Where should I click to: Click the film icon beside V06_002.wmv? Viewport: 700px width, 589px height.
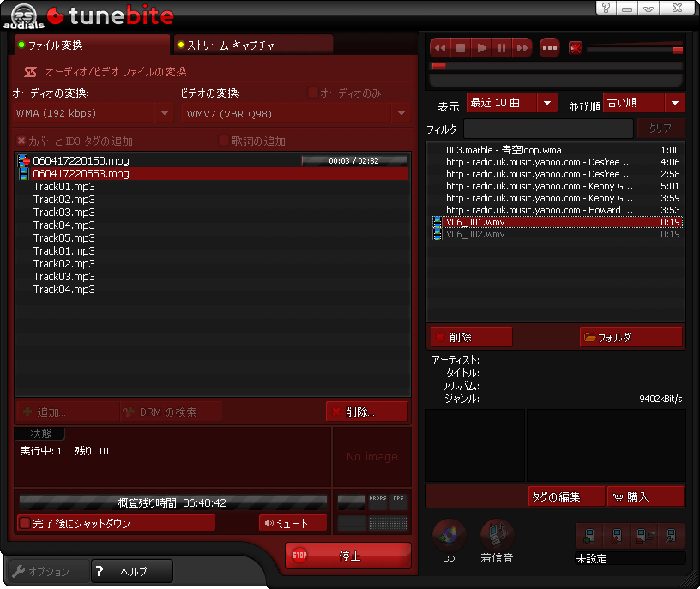click(437, 234)
